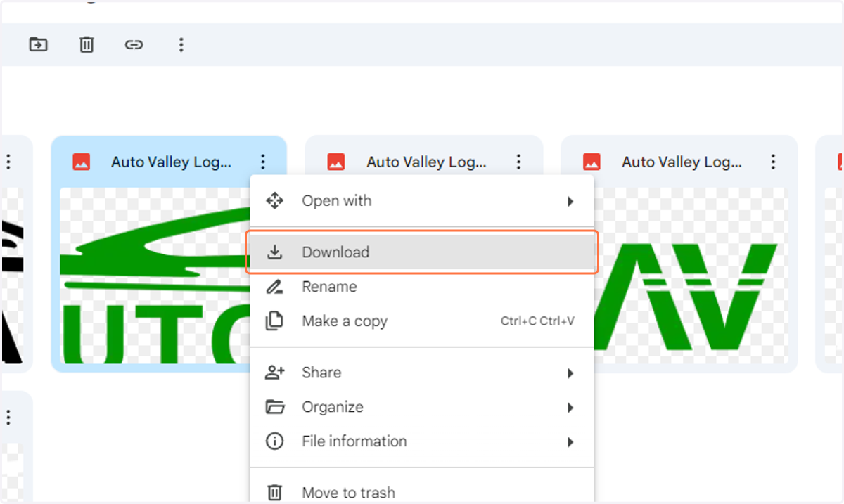Image resolution: width=844 pixels, height=504 pixels.
Task: Click the Move to trash bin icon in menu
Action: pyautogui.click(x=275, y=493)
